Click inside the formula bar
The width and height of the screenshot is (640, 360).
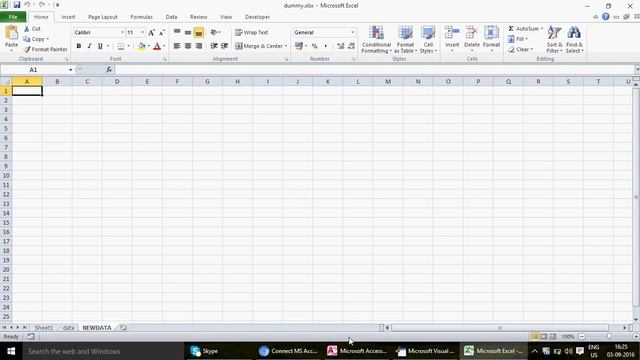click(375, 70)
